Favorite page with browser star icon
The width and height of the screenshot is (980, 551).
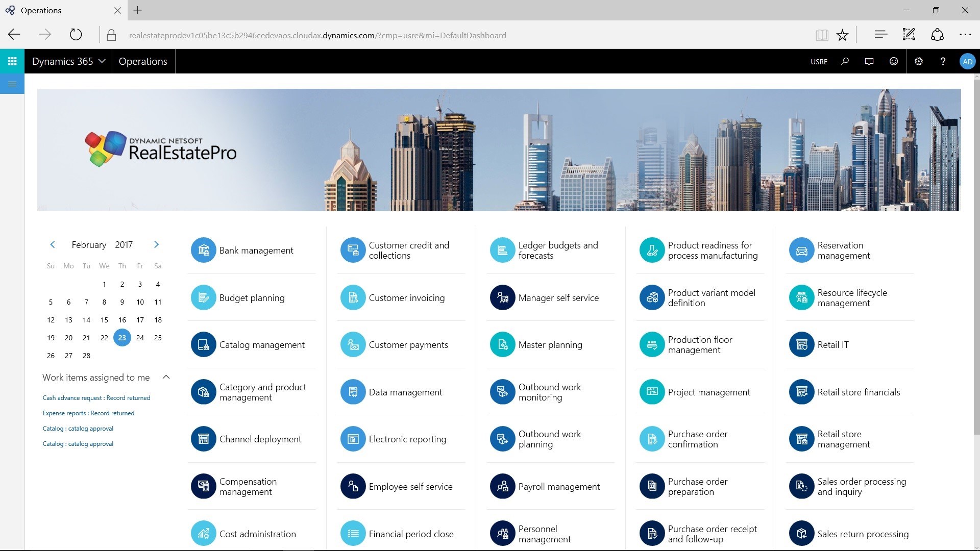click(842, 35)
